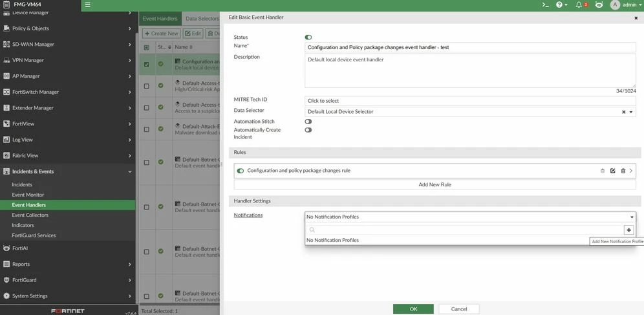Click the Policy & Objects sidebar icon
This screenshot has width=644, height=315.
click(x=6, y=28)
